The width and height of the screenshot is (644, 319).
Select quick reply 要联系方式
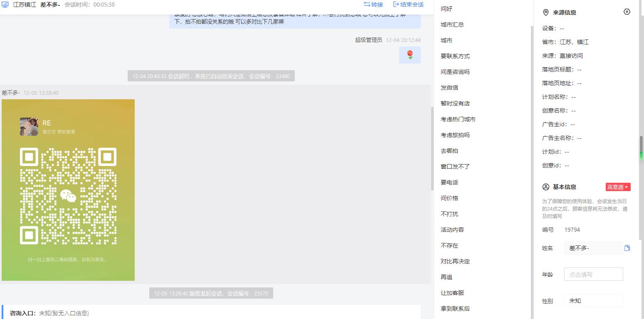[x=455, y=56]
